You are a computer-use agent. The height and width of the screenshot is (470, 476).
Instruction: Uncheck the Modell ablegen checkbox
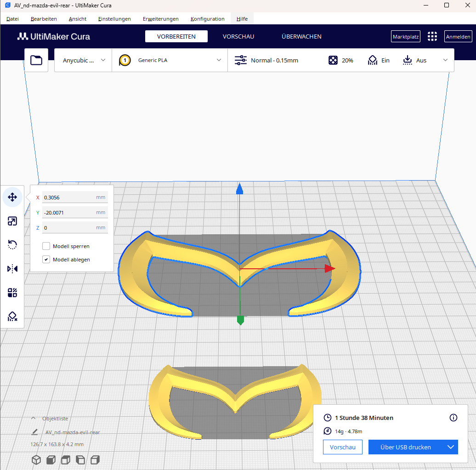(x=46, y=260)
